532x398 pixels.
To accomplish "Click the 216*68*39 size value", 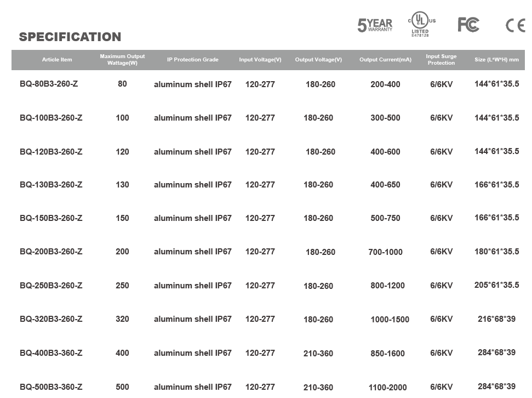I will pos(497,319).
